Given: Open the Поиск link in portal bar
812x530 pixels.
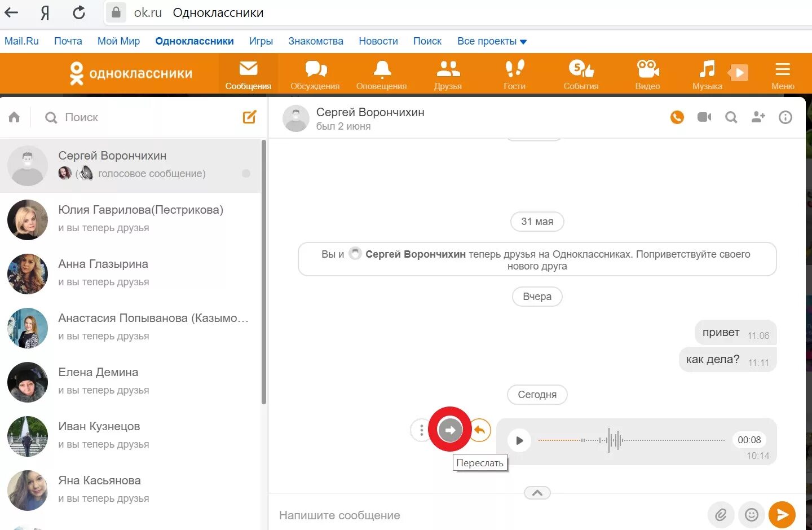Looking at the screenshot, I should [x=427, y=41].
